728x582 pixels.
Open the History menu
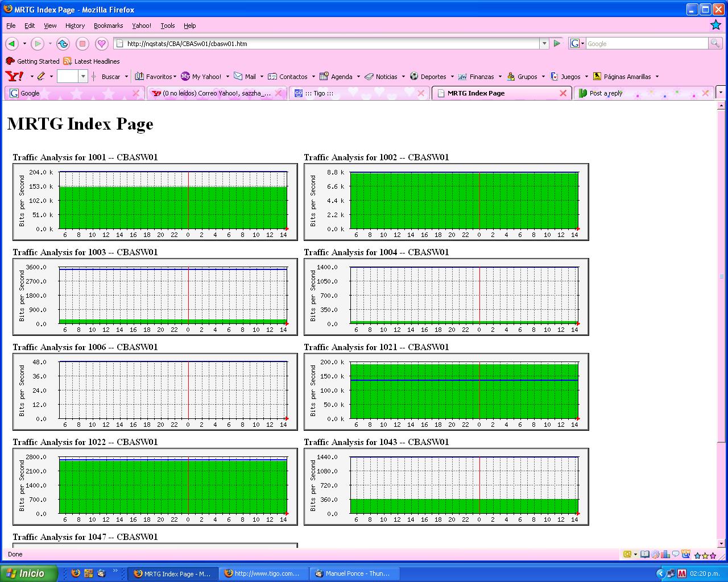pos(75,26)
